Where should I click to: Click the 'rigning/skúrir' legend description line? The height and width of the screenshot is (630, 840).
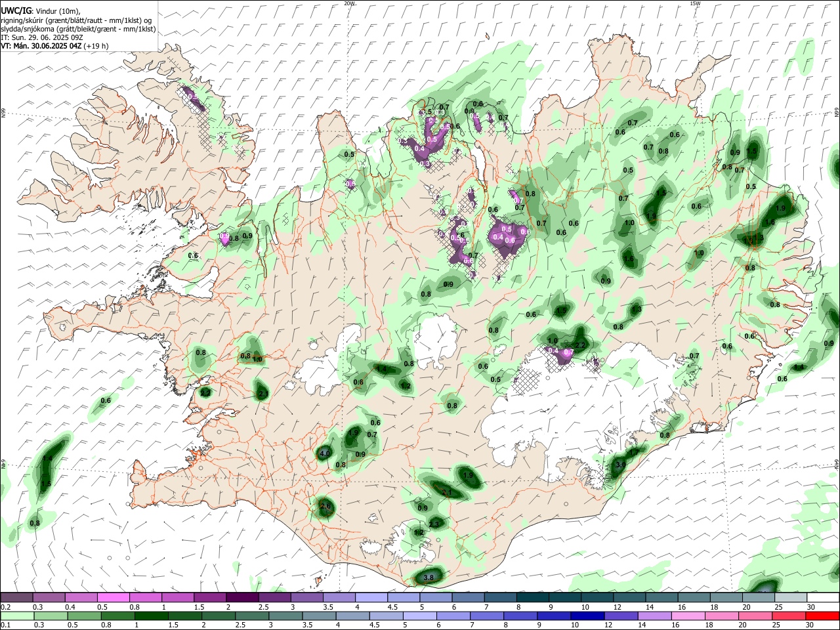pyautogui.click(x=76, y=20)
